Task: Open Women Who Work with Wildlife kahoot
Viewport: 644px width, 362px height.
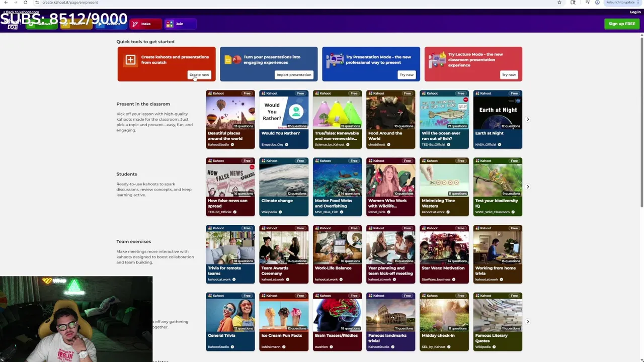Action: [x=391, y=187]
